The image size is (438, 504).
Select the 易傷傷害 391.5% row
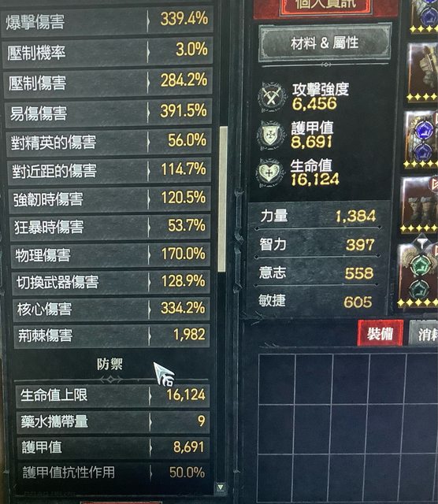[x=109, y=112]
